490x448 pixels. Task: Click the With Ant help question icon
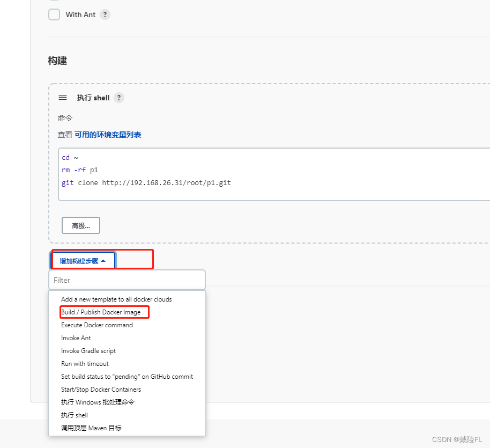click(x=105, y=14)
